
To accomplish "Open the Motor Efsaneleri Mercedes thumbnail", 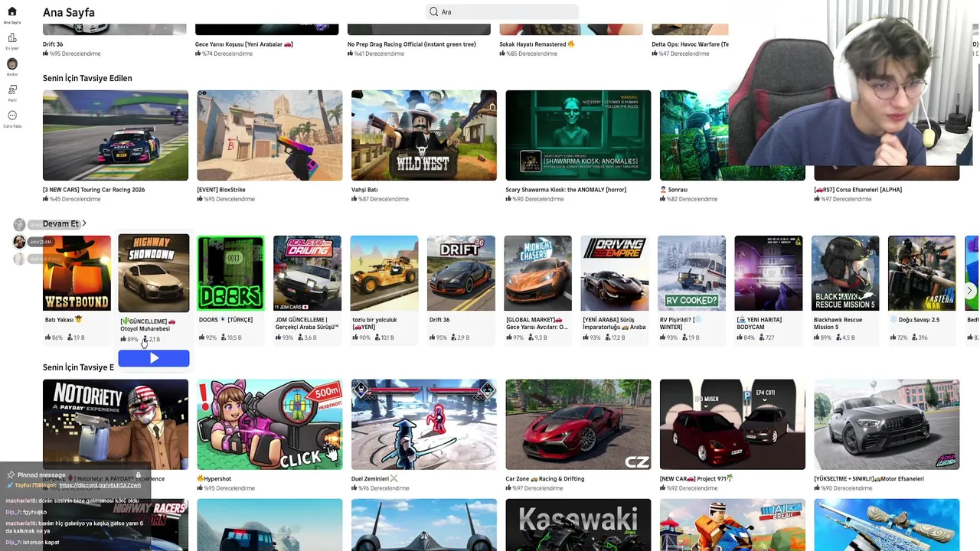I will point(887,425).
